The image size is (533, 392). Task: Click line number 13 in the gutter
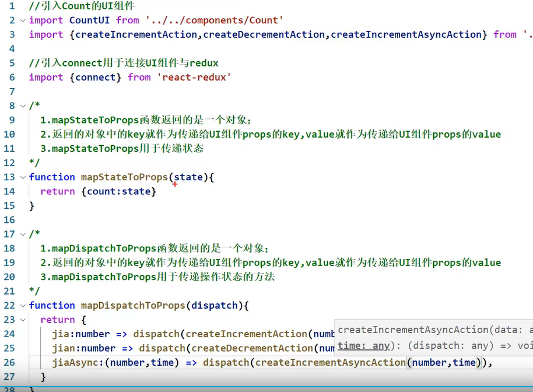(9, 177)
